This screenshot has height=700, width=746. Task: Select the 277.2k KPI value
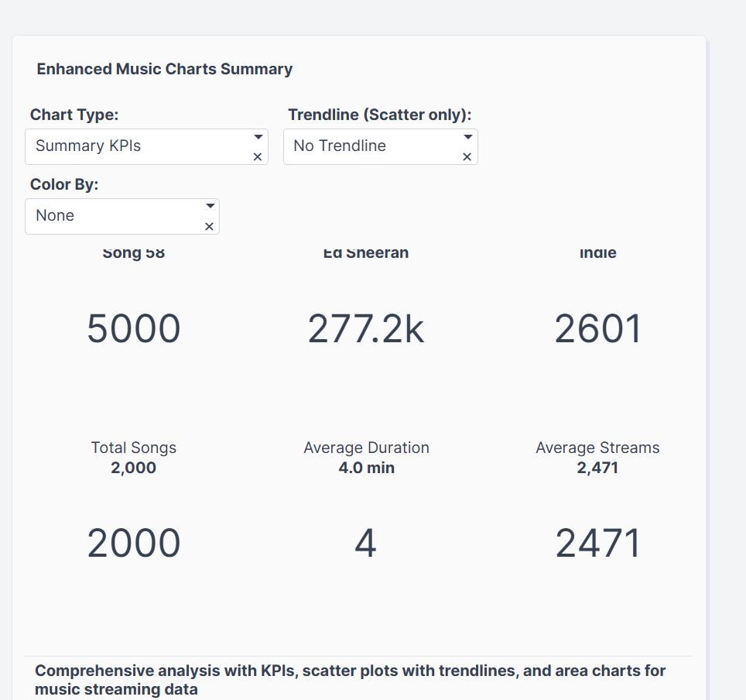point(366,329)
